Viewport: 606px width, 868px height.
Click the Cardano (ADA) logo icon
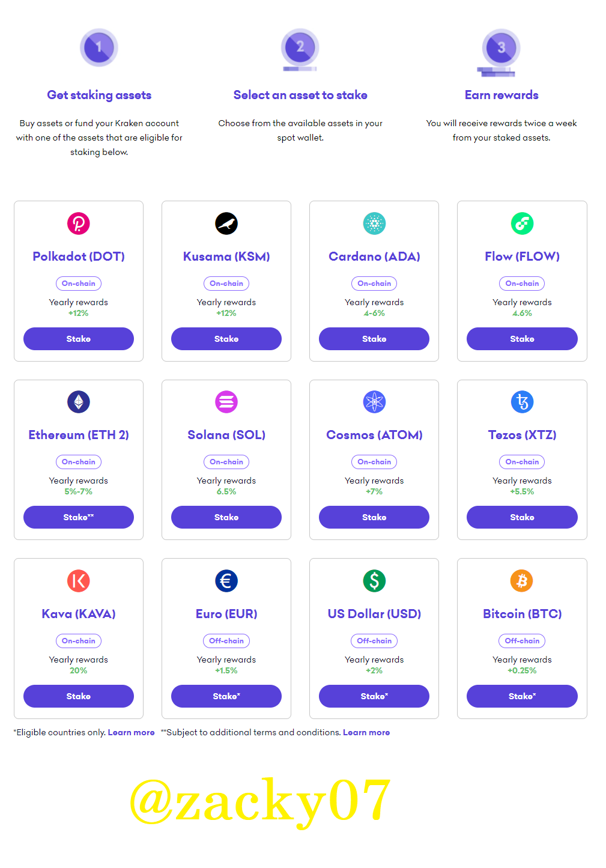pyautogui.click(x=374, y=223)
